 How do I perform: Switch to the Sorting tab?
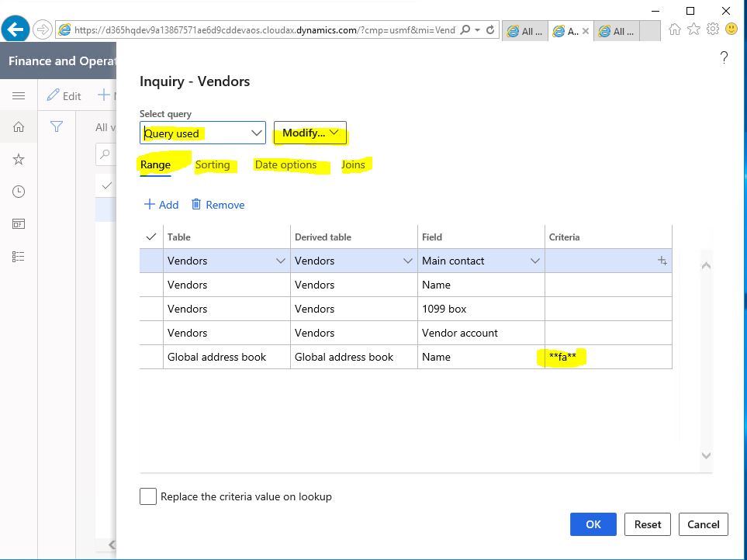pos(213,164)
